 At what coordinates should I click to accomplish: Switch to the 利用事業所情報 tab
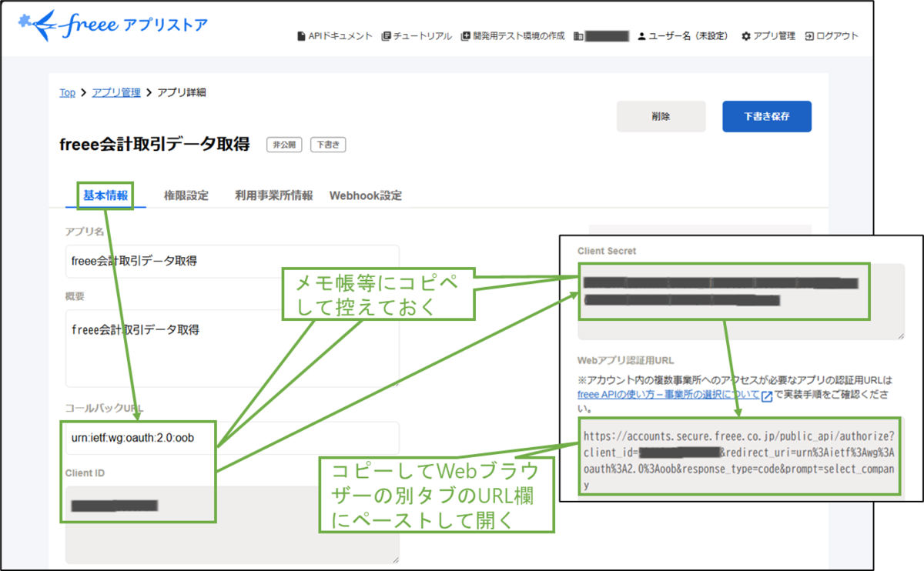pyautogui.click(x=274, y=195)
